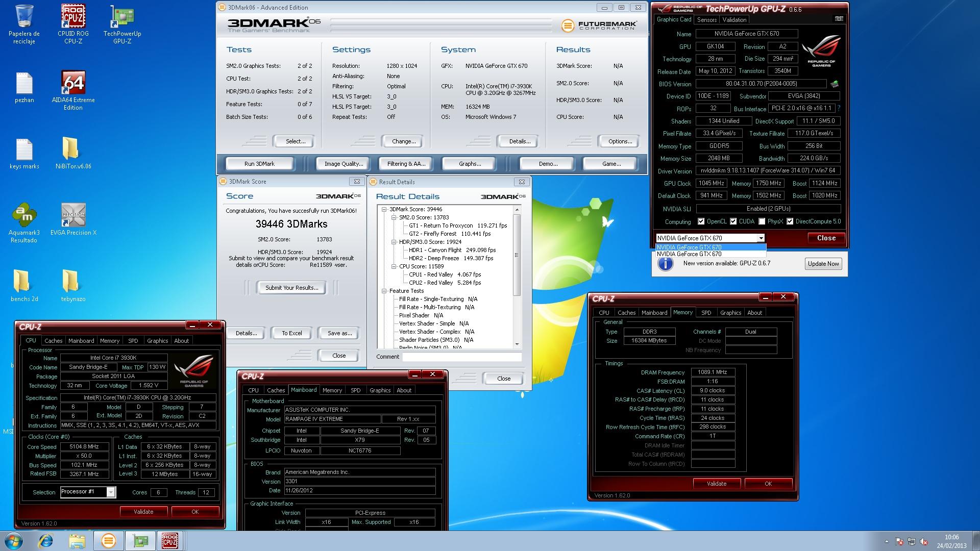980x551 pixels.
Task: Click the Result Details scrollbar thumb
Action: click(x=517, y=255)
